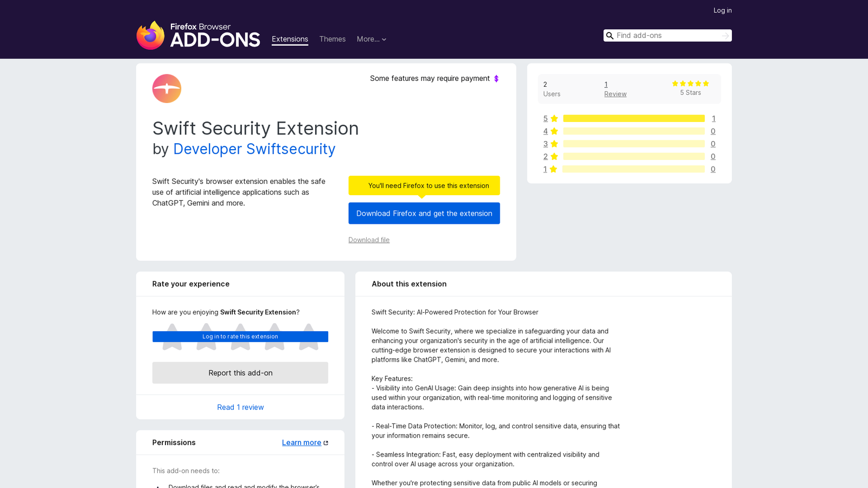
Task: Click the 1 Review link
Action: coord(615,89)
